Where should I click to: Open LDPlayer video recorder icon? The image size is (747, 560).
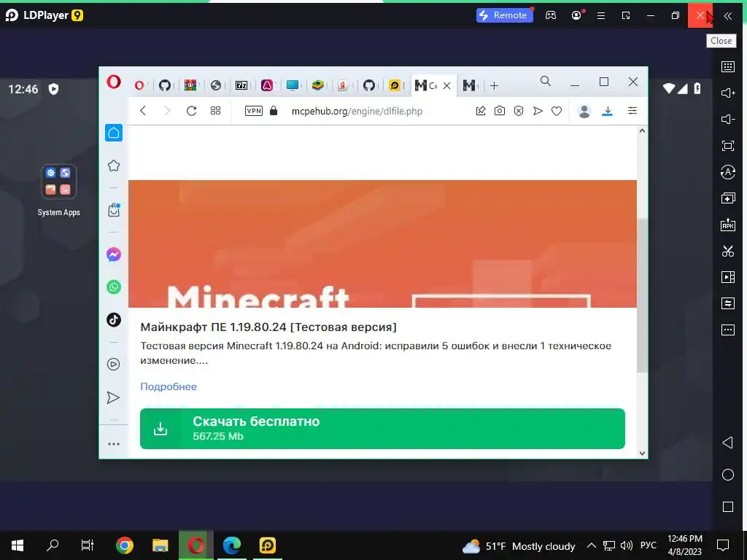click(727, 277)
